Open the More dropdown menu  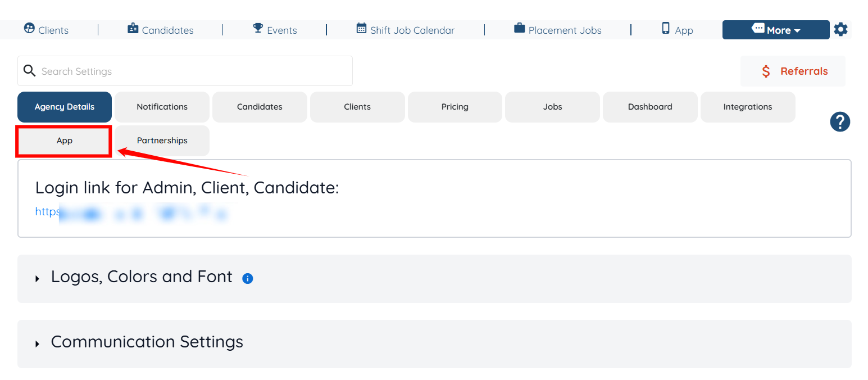pos(775,30)
